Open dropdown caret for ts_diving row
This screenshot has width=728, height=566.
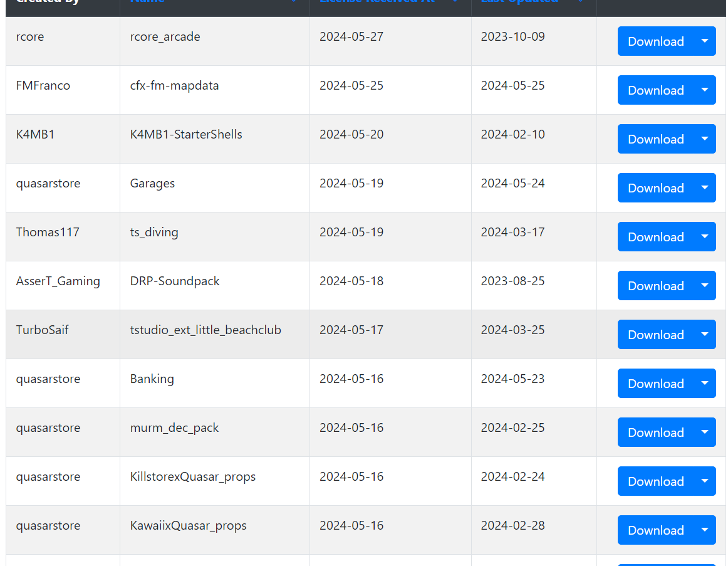point(705,237)
